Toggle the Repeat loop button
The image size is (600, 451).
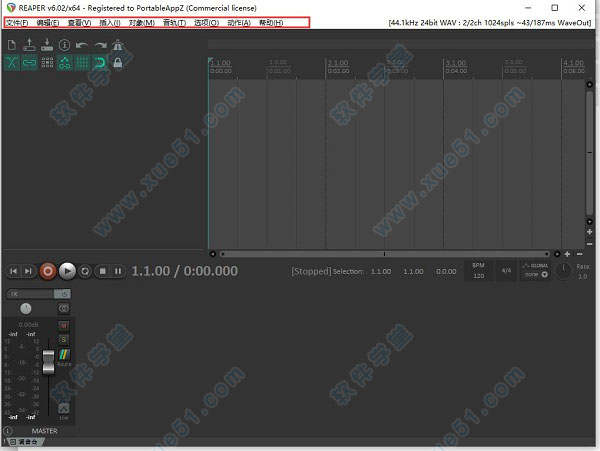(x=85, y=271)
